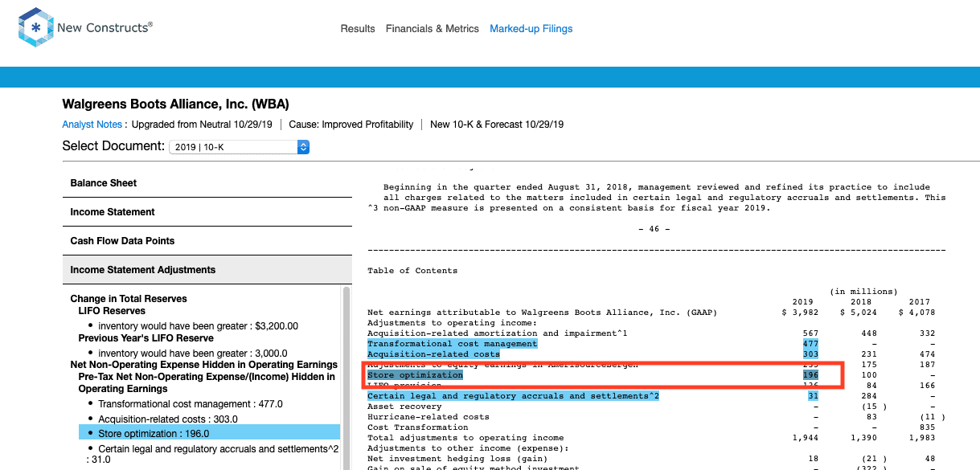
Task: Click the New Constructs brand name text
Action: click(x=105, y=28)
